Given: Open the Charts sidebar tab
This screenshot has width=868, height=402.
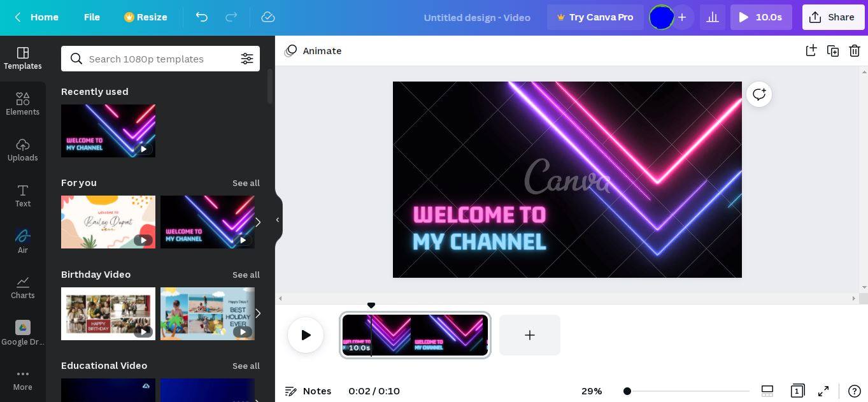Looking at the screenshot, I should tap(23, 288).
